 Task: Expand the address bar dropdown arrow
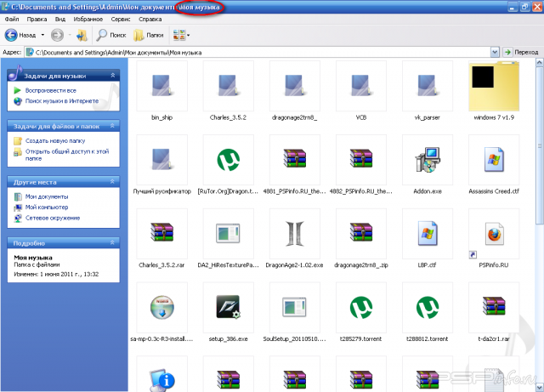[494, 53]
